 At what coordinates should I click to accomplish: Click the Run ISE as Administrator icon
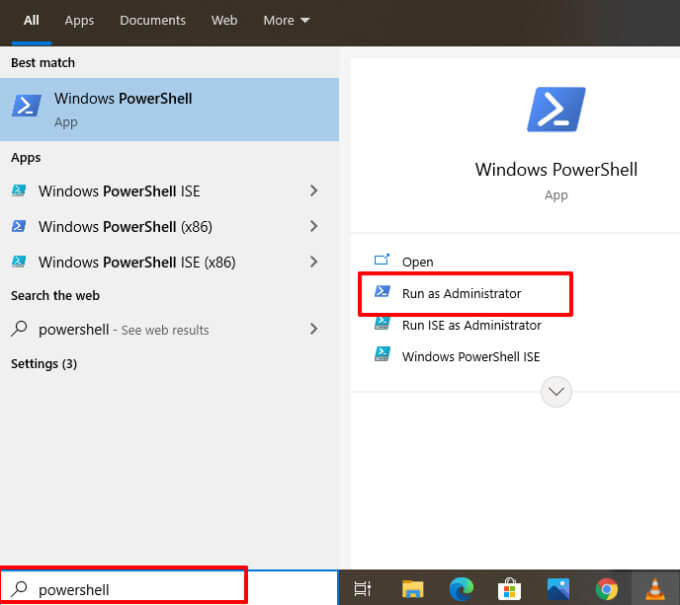tap(382, 323)
